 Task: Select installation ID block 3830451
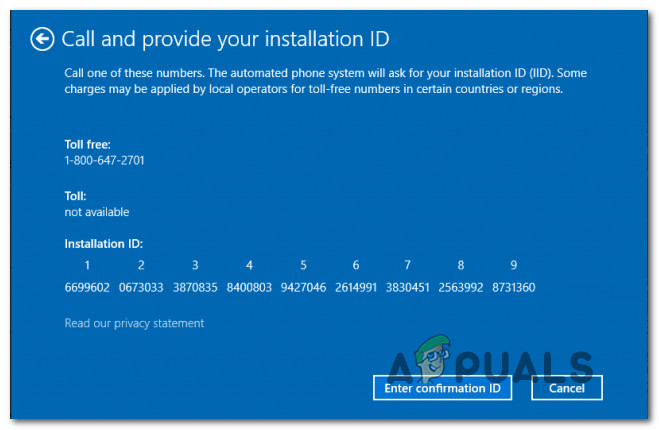pyautogui.click(x=408, y=288)
